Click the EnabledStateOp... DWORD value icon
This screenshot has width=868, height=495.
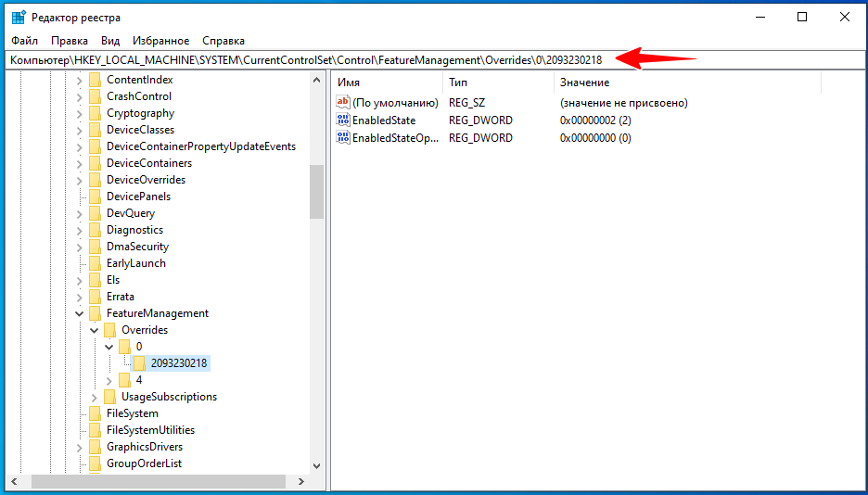coord(343,138)
